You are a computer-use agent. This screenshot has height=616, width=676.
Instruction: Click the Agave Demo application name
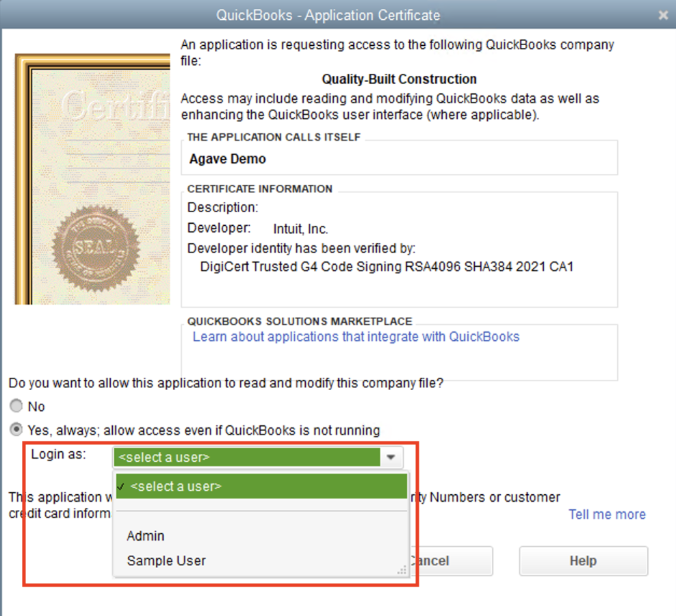[228, 159]
